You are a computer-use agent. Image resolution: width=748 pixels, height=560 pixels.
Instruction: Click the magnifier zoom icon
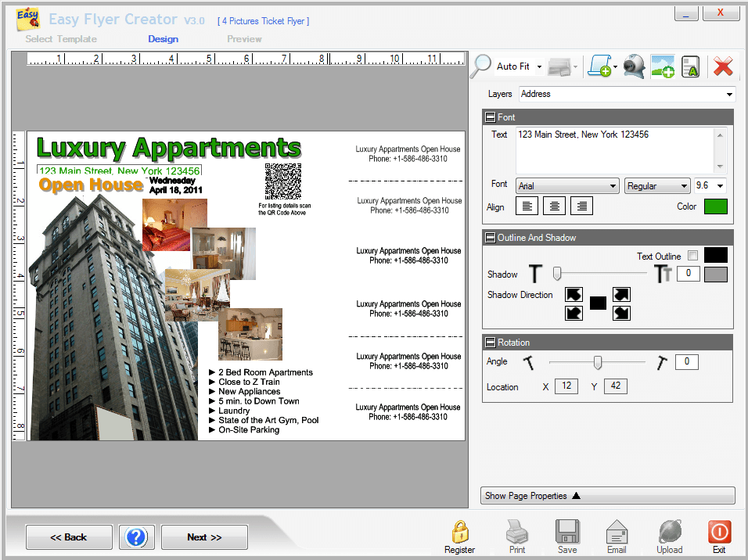coord(481,66)
